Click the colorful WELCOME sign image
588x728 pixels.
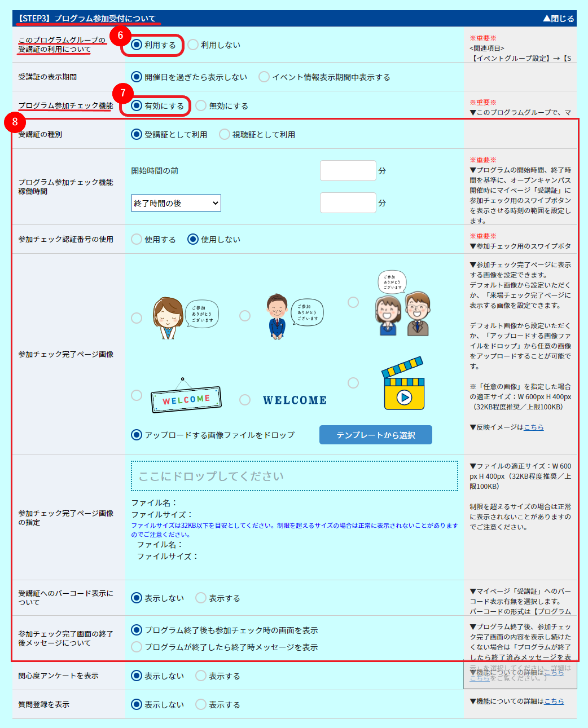coord(186,395)
